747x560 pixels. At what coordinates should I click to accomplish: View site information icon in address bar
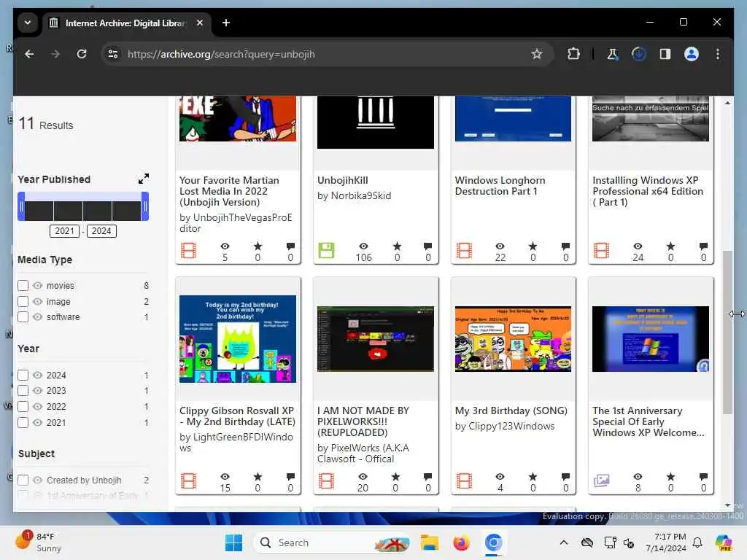pos(113,54)
